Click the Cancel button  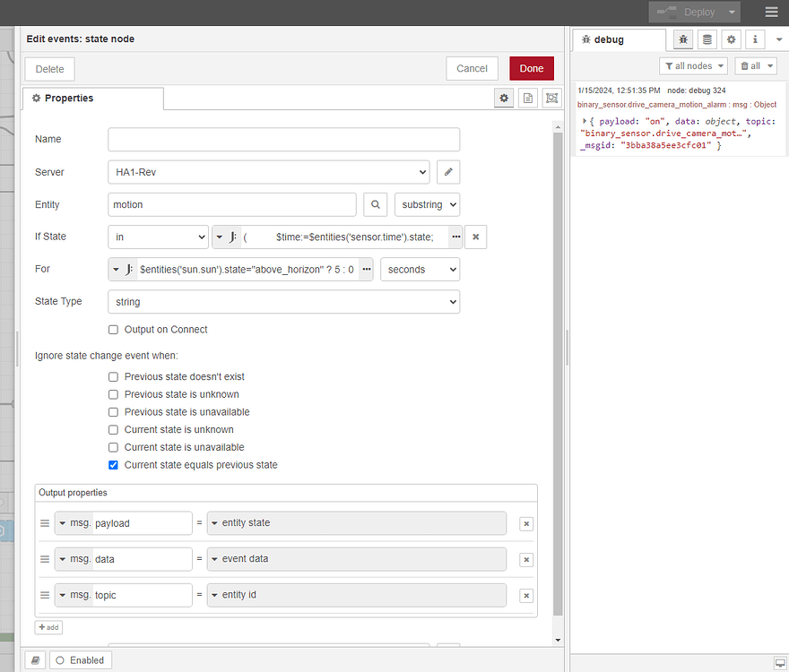(x=472, y=68)
